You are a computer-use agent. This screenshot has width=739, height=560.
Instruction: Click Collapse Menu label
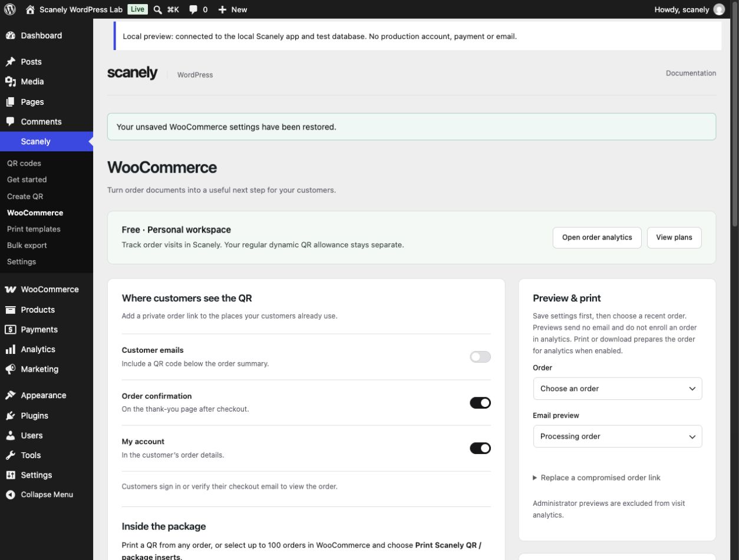coord(47,495)
